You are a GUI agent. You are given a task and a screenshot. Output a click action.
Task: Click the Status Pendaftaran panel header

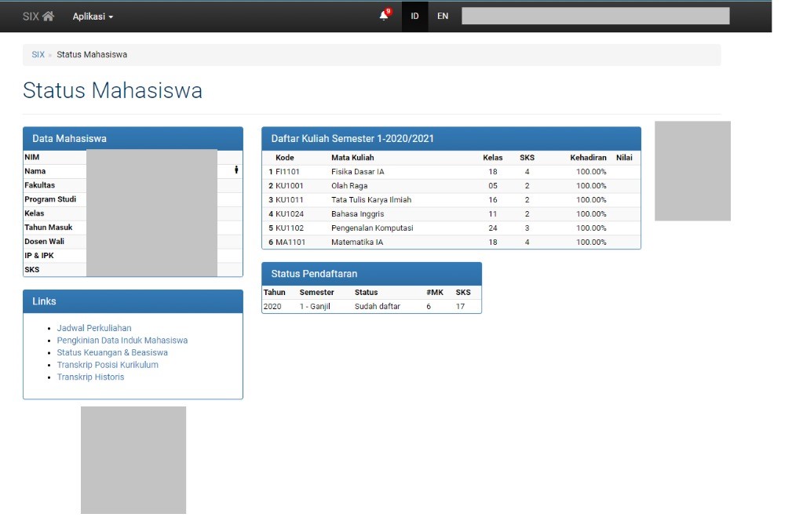371,274
